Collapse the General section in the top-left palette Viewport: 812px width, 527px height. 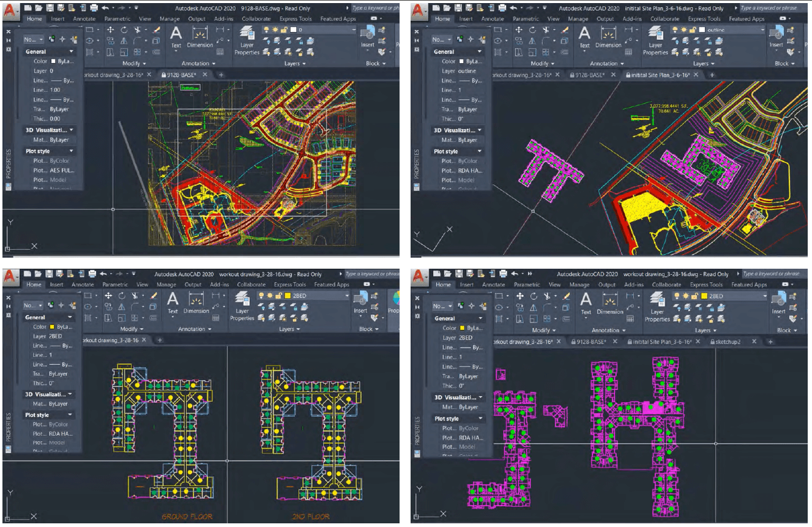click(72, 52)
